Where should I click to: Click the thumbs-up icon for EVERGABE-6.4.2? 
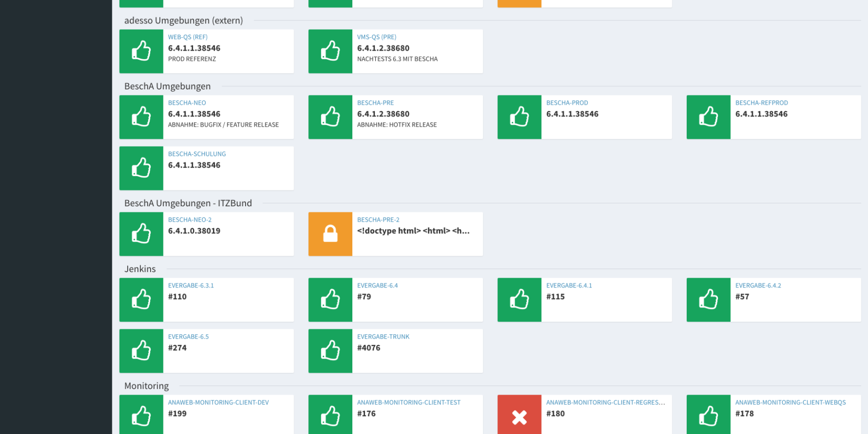[709, 300]
